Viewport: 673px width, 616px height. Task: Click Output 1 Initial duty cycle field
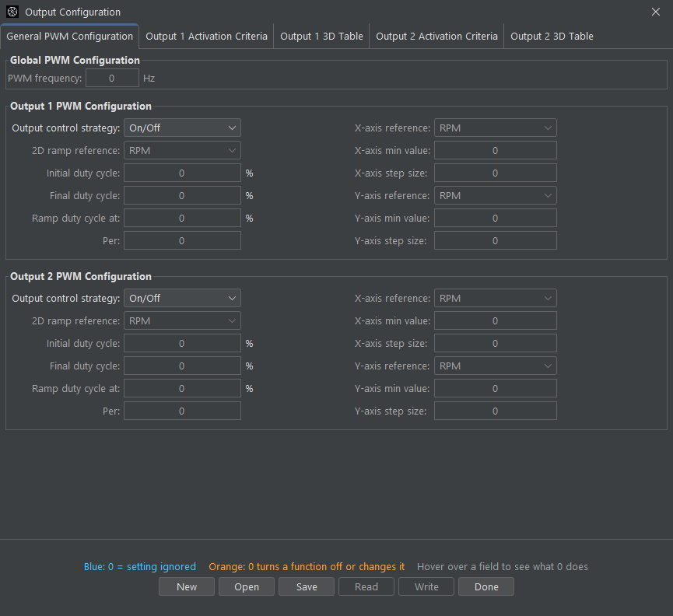pyautogui.click(x=182, y=173)
